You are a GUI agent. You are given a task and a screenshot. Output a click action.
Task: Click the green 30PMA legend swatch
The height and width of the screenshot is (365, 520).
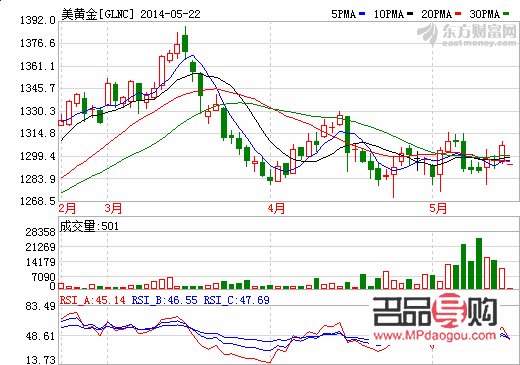point(506,14)
